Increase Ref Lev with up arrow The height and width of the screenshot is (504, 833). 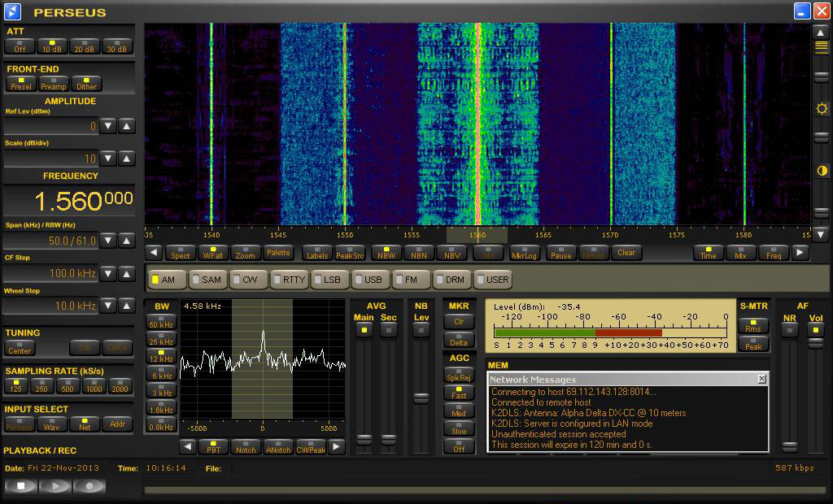pyautogui.click(x=126, y=126)
